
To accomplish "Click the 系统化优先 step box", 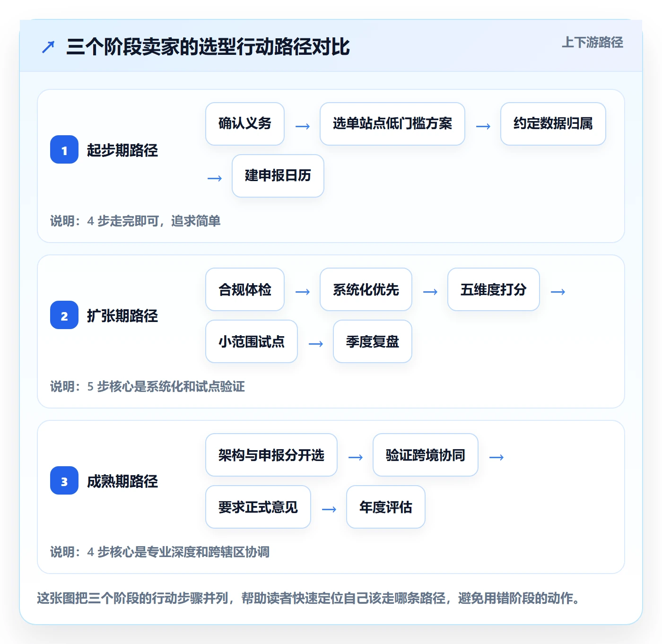I will [x=366, y=289].
